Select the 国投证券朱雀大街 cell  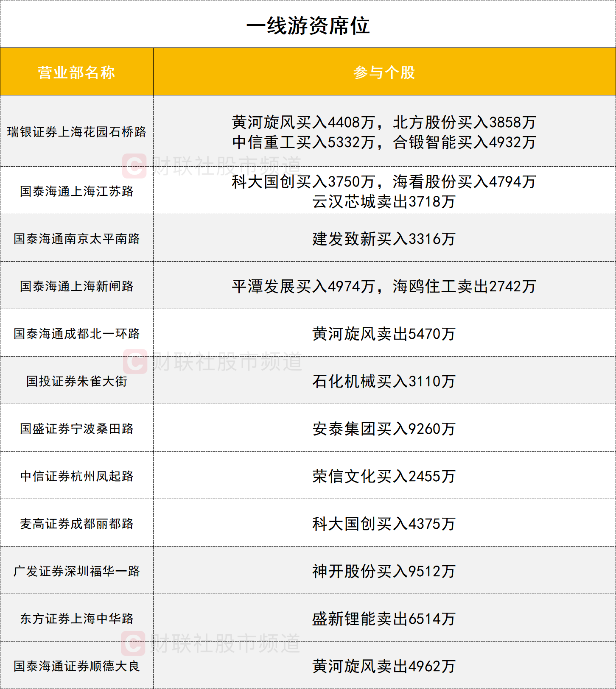(76, 381)
